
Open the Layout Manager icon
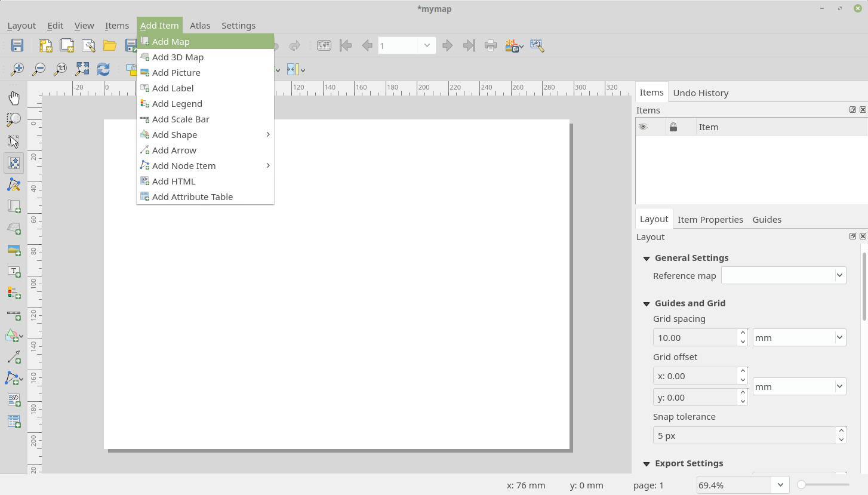point(88,45)
